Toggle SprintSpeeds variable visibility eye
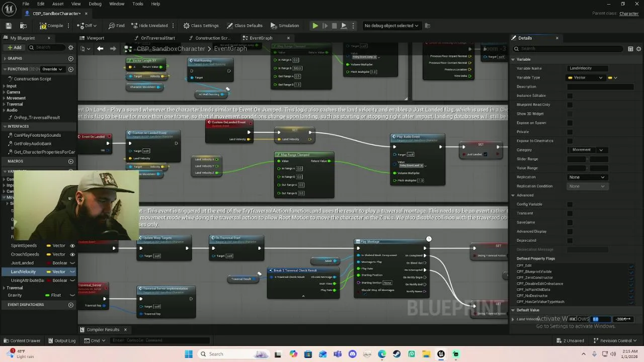The image size is (644, 362). tap(72, 246)
